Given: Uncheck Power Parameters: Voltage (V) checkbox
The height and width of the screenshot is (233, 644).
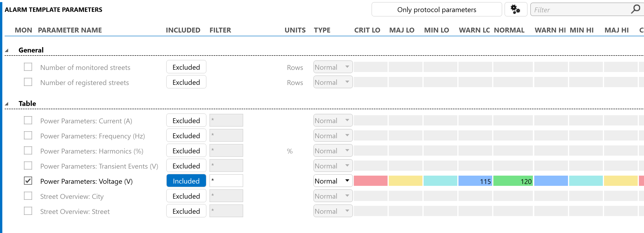Looking at the screenshot, I should pos(28,181).
